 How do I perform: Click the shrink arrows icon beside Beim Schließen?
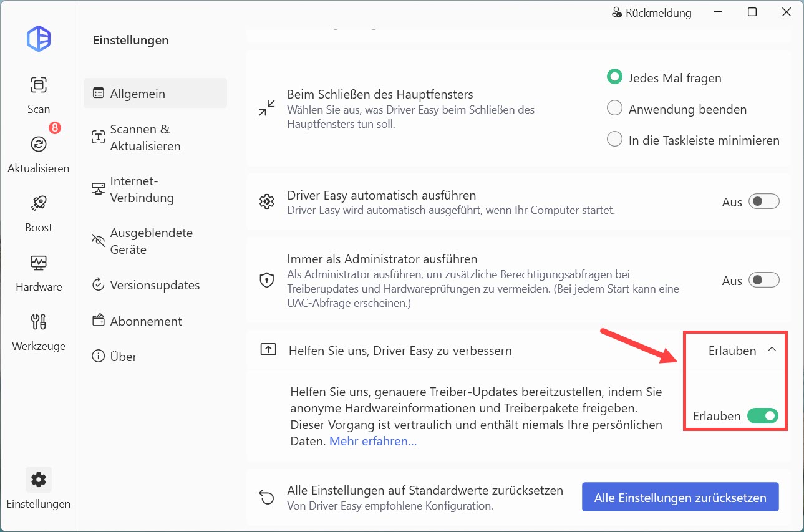click(x=267, y=108)
